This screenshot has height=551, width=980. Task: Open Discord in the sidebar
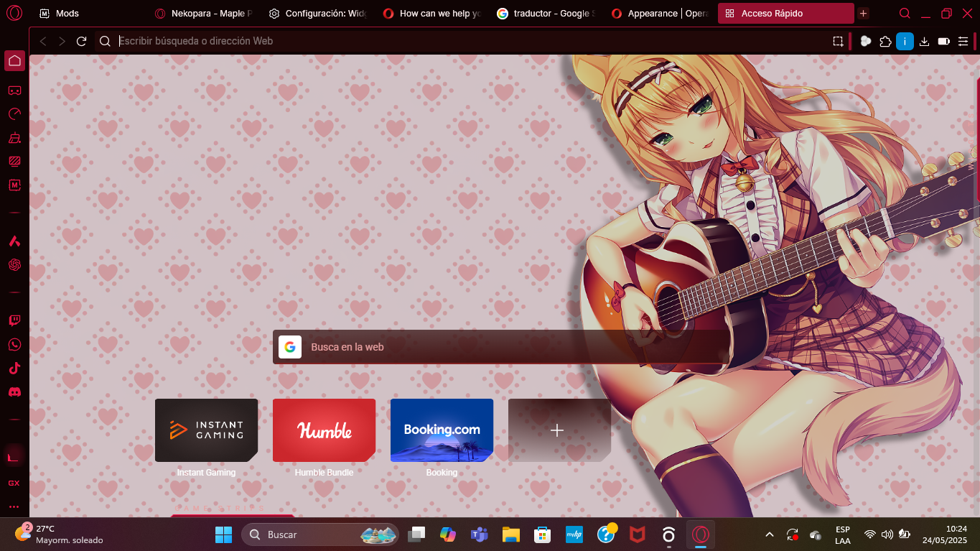(x=14, y=392)
